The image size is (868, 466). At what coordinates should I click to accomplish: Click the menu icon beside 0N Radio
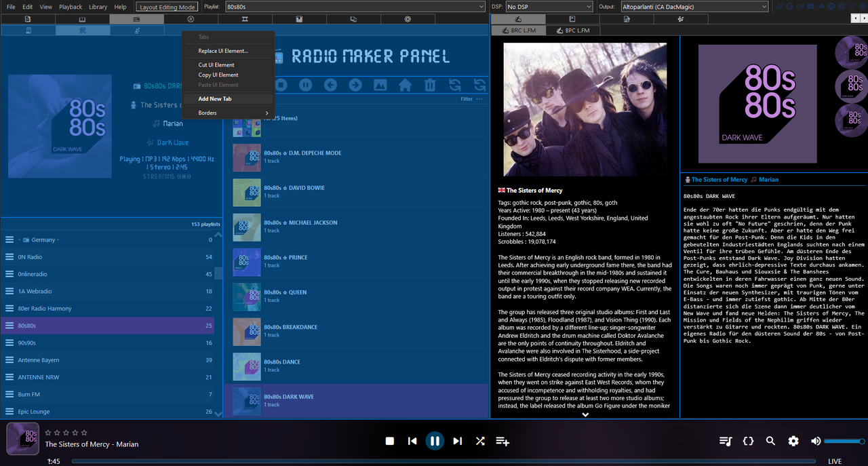point(9,257)
